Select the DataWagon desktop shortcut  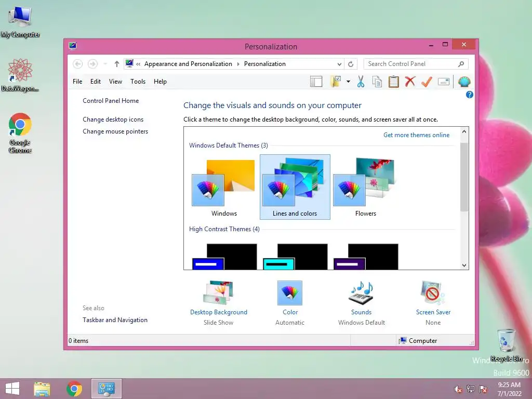tap(20, 75)
